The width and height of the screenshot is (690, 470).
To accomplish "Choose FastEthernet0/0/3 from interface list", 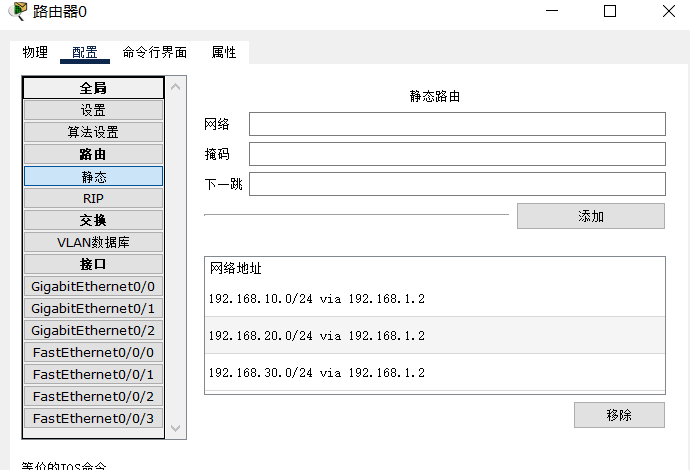I will pos(93,418).
